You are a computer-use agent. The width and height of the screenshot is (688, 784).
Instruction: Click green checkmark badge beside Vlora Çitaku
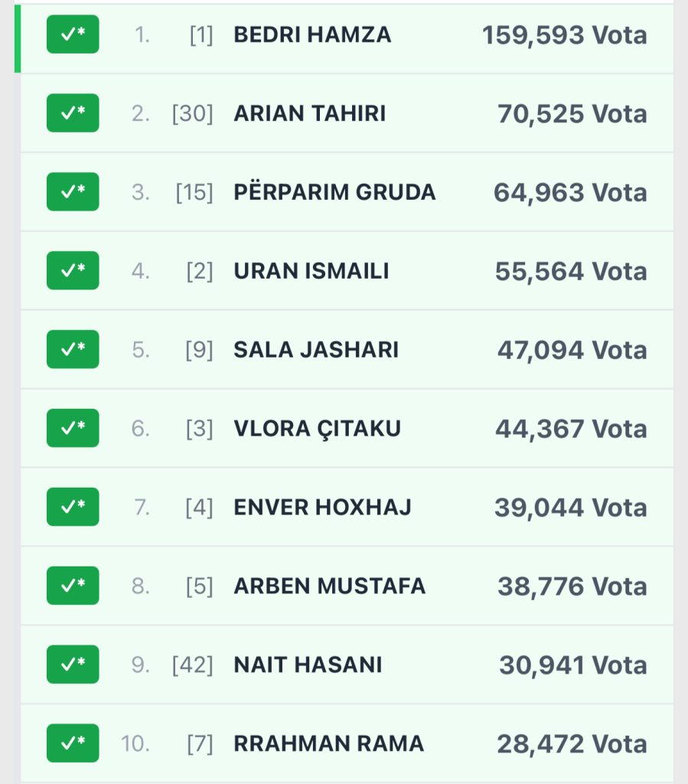click(x=73, y=428)
